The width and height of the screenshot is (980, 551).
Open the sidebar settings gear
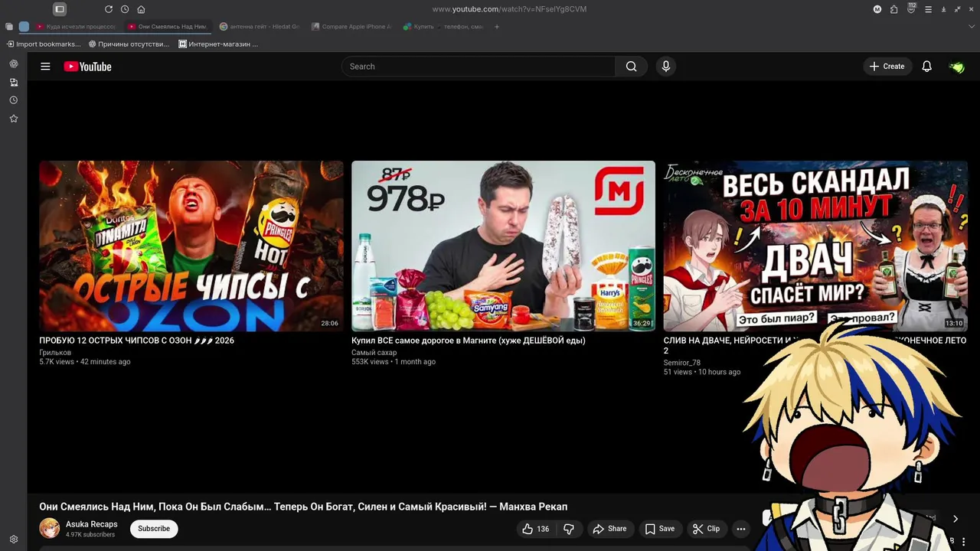[x=14, y=540]
